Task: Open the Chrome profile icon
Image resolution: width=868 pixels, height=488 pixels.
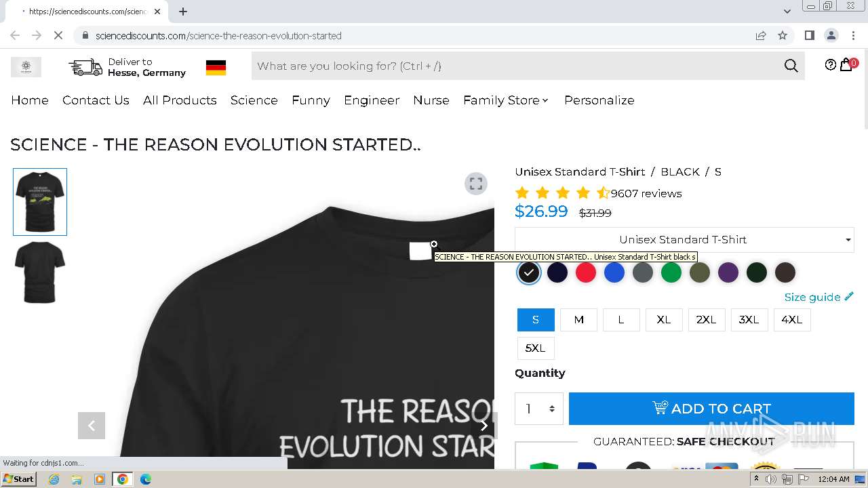Action: 831,35
